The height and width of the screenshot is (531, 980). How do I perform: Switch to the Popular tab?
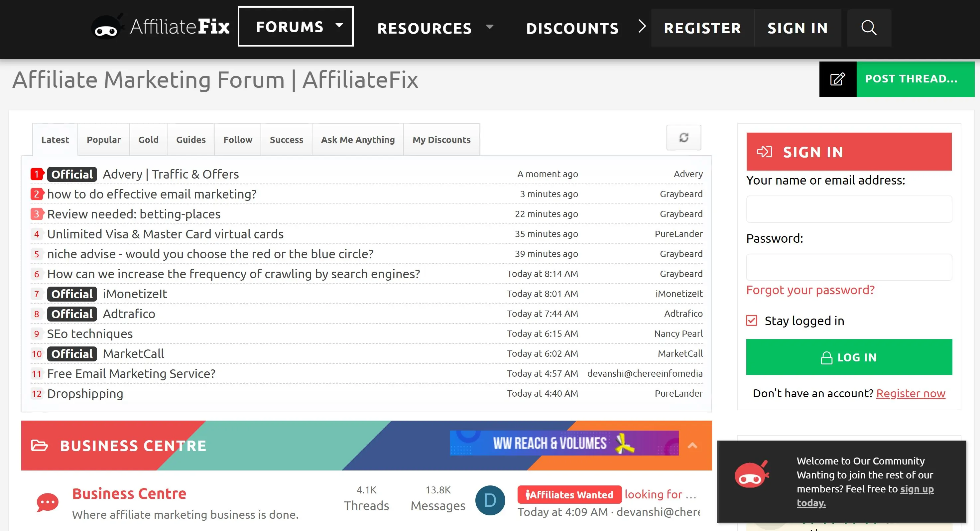[x=103, y=140]
